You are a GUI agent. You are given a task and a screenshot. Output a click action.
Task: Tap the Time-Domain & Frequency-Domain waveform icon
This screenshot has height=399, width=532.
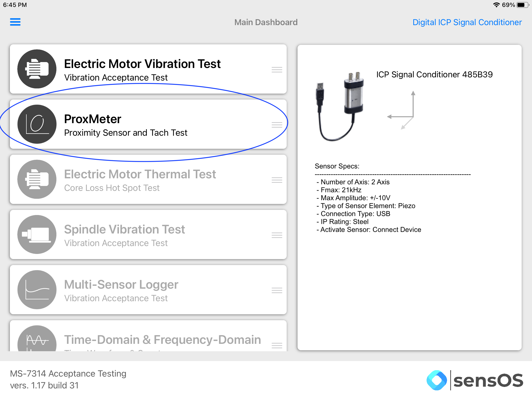tap(37, 339)
